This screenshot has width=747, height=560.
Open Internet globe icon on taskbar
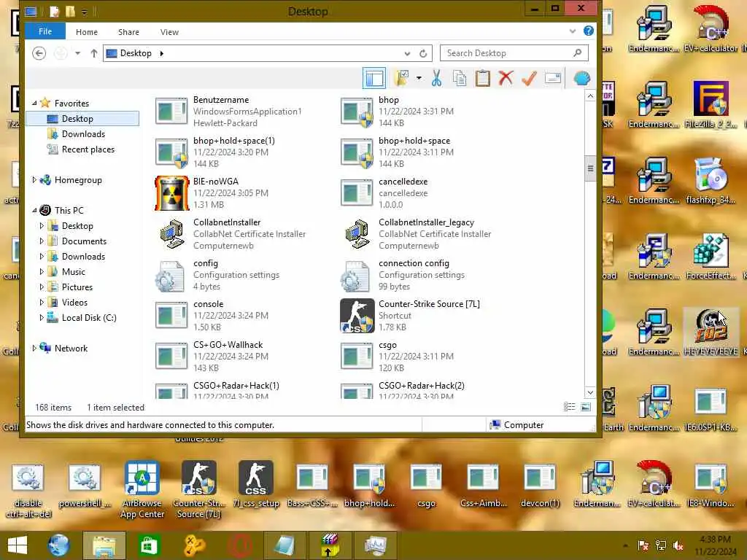[58, 545]
